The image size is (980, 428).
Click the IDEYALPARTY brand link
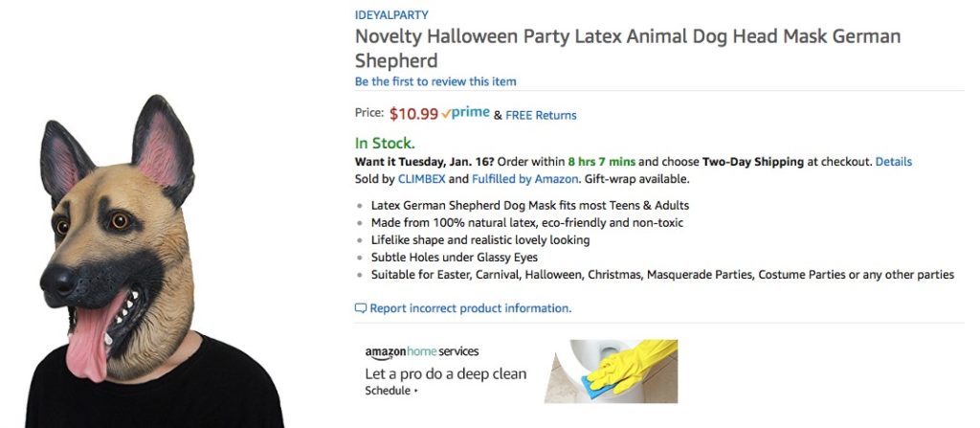tap(391, 14)
